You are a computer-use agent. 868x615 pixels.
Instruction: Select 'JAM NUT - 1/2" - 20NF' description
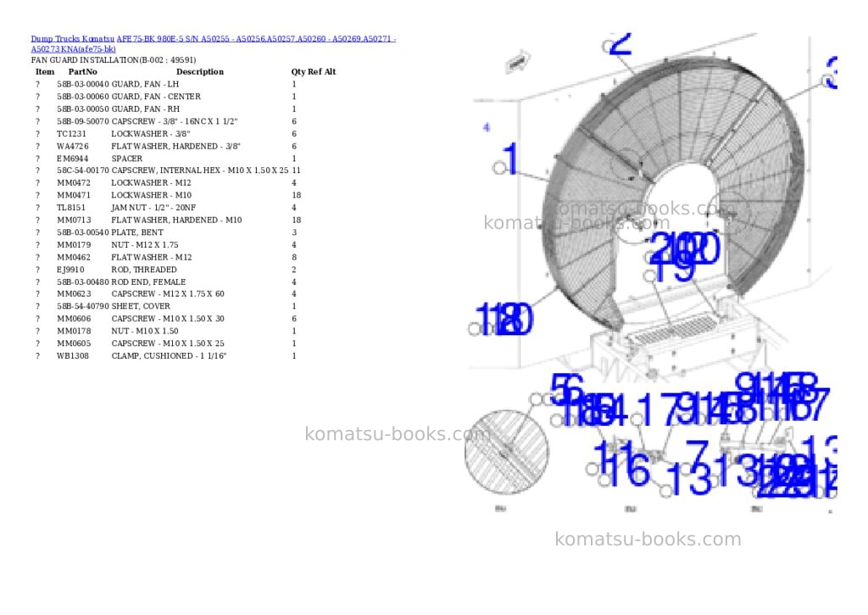(x=153, y=208)
